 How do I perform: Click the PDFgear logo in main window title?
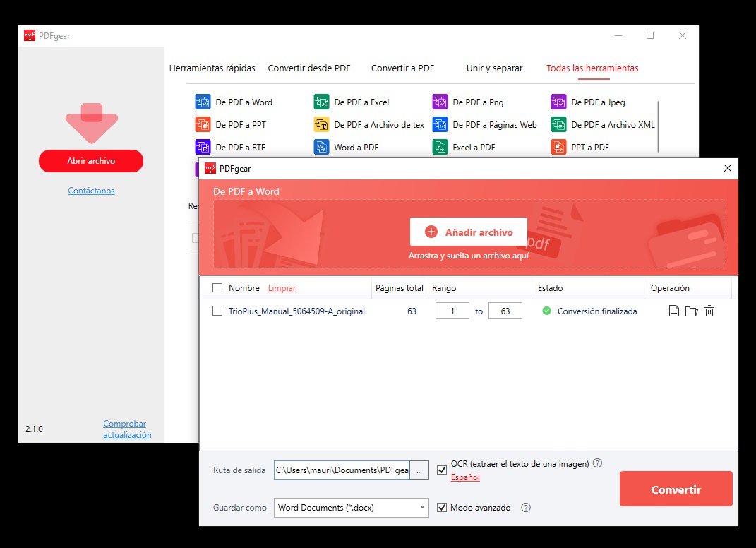(30, 35)
